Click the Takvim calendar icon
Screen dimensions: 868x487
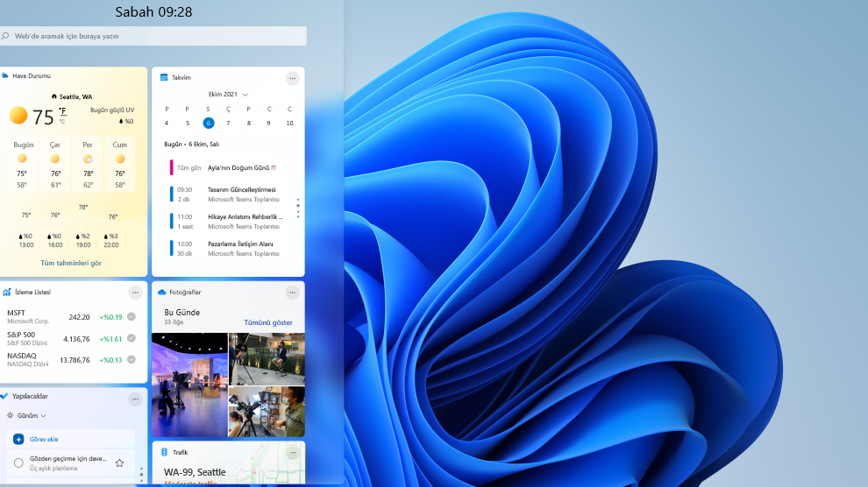(x=164, y=77)
